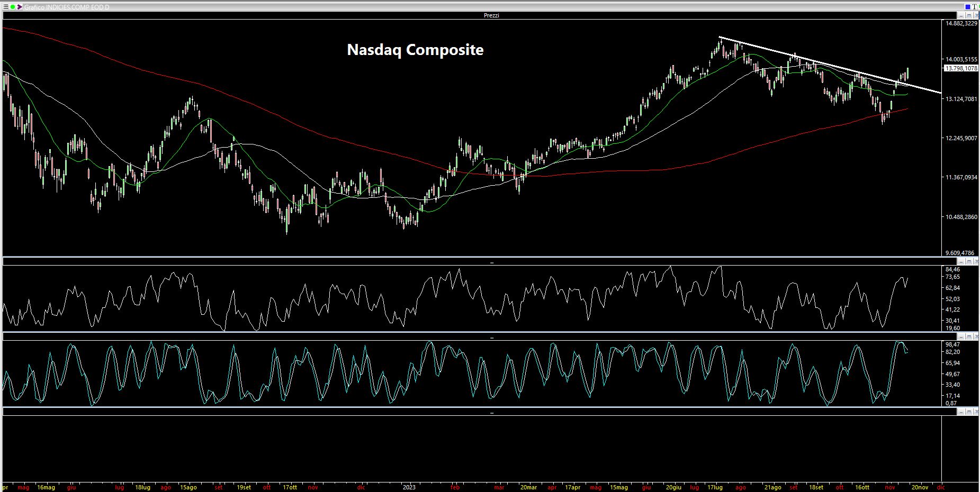Click the Grafico INDICIES.COMP EOD D title
The image size is (980, 492).
(x=67, y=7)
